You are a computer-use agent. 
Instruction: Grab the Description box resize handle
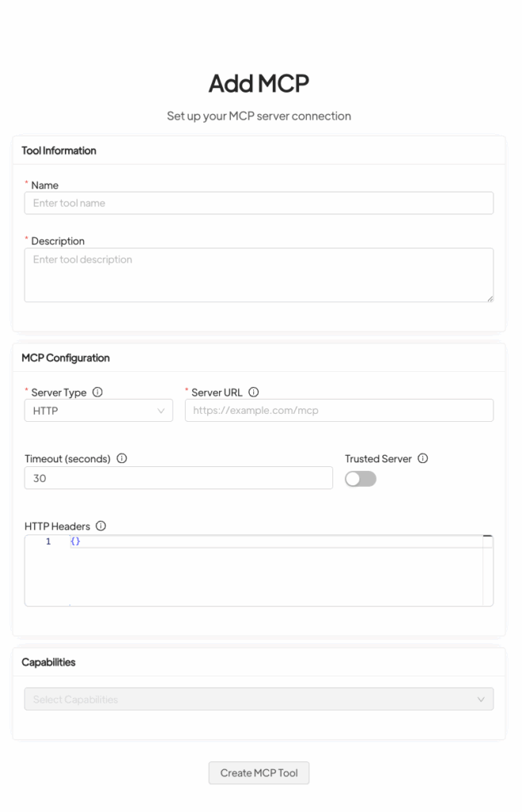click(x=489, y=298)
